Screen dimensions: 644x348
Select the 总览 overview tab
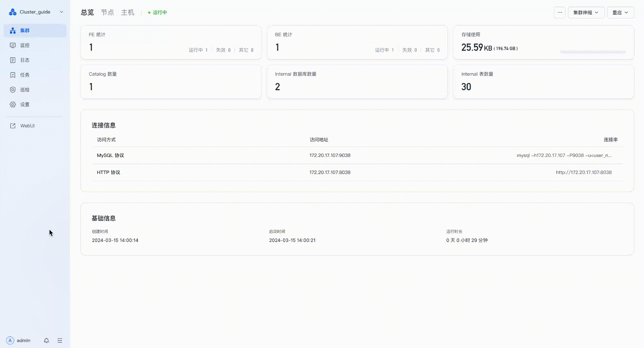point(87,13)
